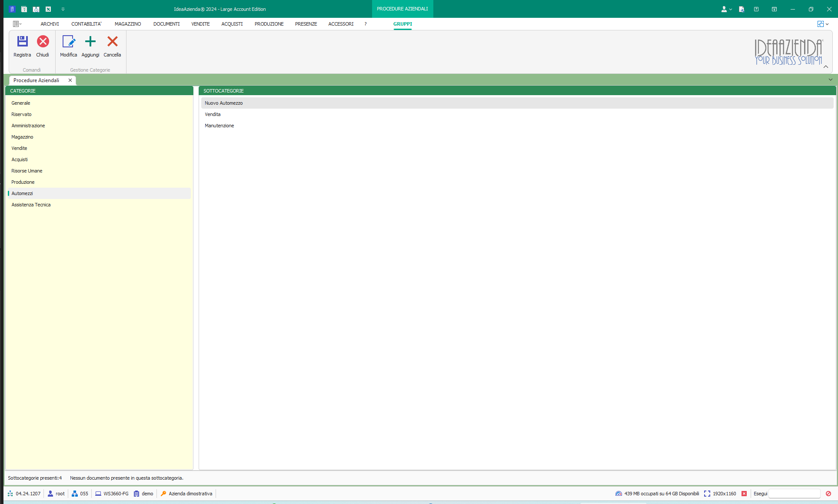Click the red prohibited circle icon
The height and width of the screenshot is (504, 838).
[828, 494]
